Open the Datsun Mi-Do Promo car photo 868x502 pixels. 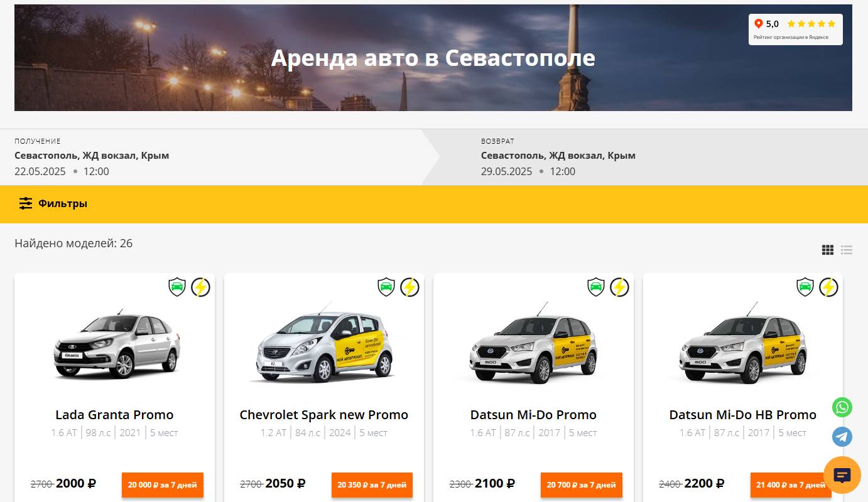click(x=534, y=343)
